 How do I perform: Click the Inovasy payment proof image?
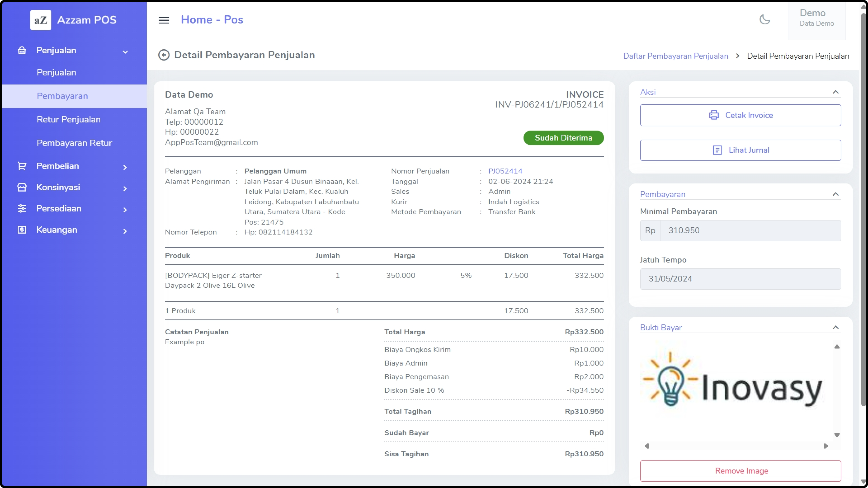(x=733, y=384)
